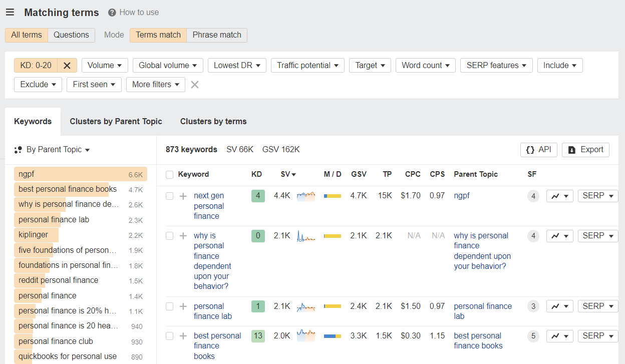Screen dimensions: 625x364
Task: Check the box for next gen personal finance
Action: pos(169,196)
